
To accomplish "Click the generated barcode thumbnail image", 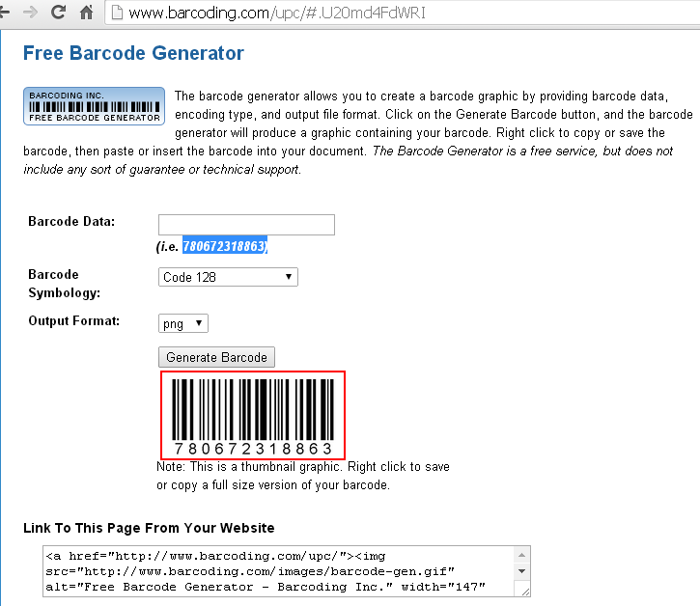I will pos(253,415).
